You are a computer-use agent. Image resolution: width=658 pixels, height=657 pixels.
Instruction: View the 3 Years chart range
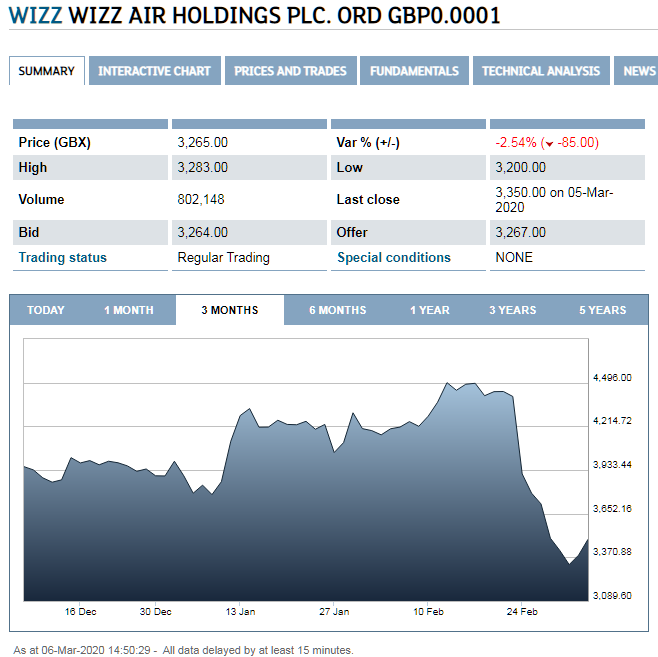coord(512,310)
